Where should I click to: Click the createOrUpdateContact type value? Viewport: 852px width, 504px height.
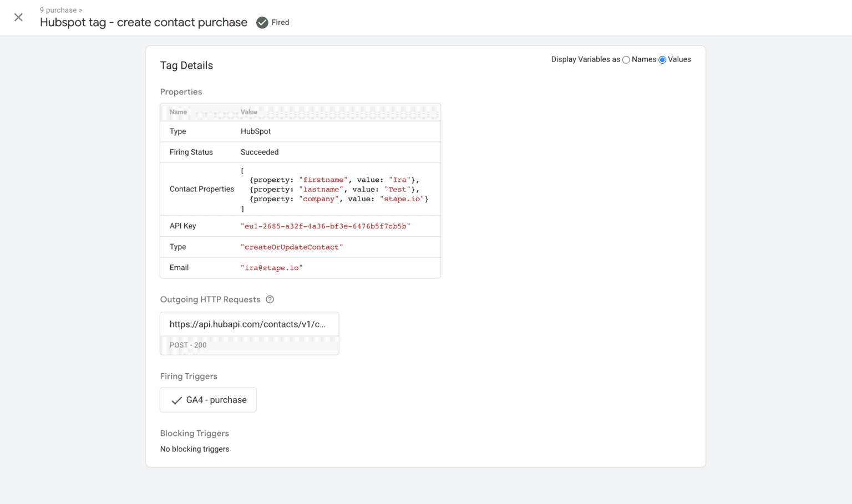pyautogui.click(x=292, y=247)
